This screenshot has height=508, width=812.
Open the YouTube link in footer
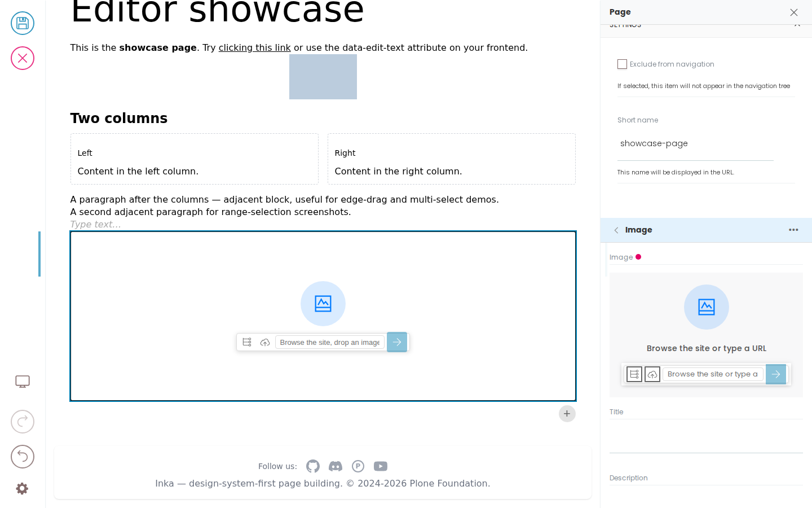click(381, 466)
